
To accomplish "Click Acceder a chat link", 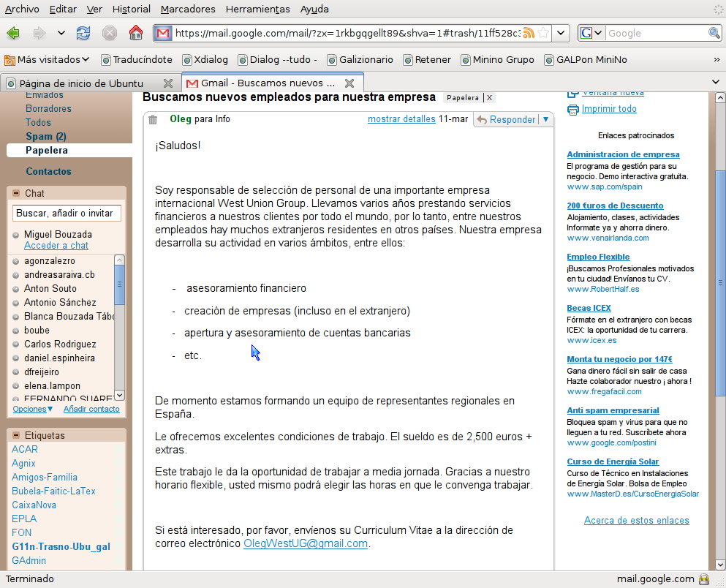I will coord(56,246).
